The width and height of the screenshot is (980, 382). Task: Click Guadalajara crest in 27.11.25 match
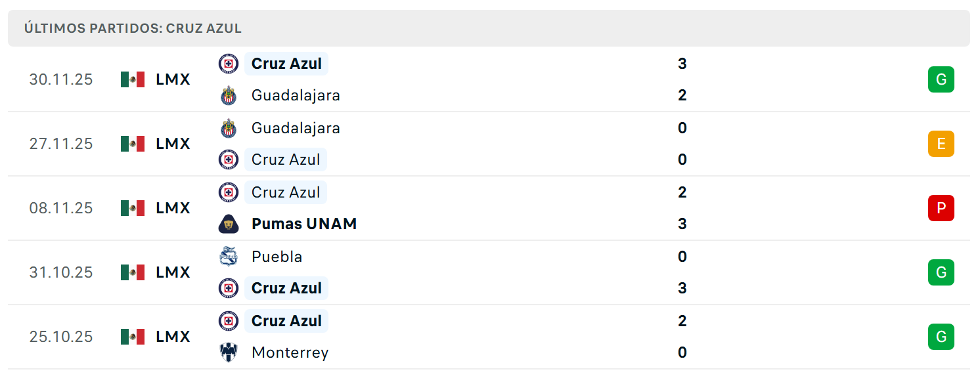pos(229,128)
